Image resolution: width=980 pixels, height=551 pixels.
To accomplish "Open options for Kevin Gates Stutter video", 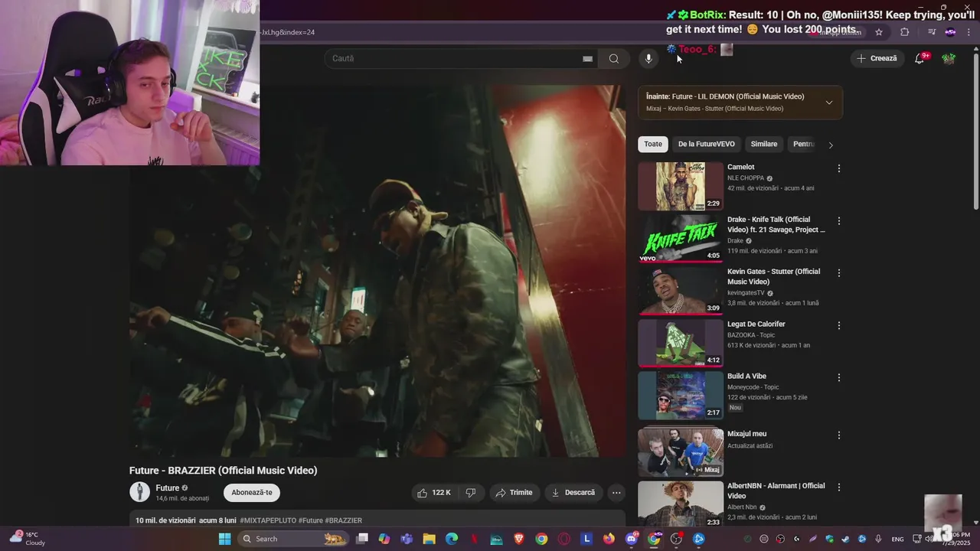I will click(839, 273).
